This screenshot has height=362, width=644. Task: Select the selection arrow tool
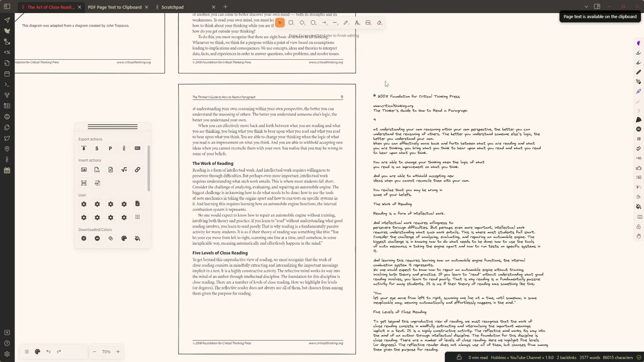tap(280, 23)
